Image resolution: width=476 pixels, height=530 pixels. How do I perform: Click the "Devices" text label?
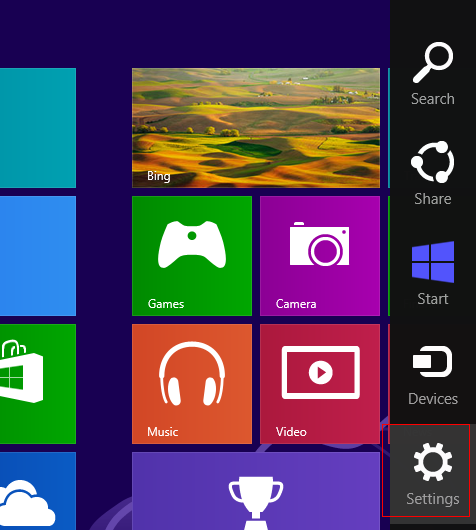tap(433, 399)
